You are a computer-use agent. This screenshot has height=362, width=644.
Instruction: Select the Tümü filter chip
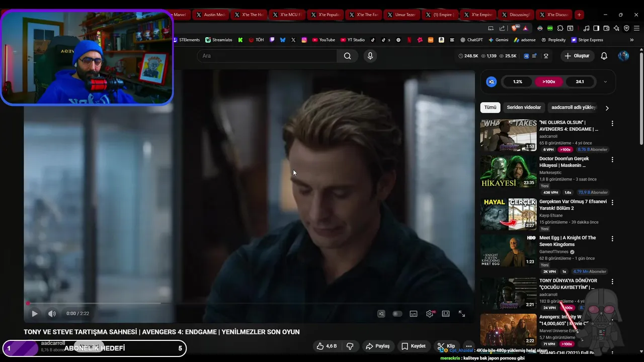(491, 108)
